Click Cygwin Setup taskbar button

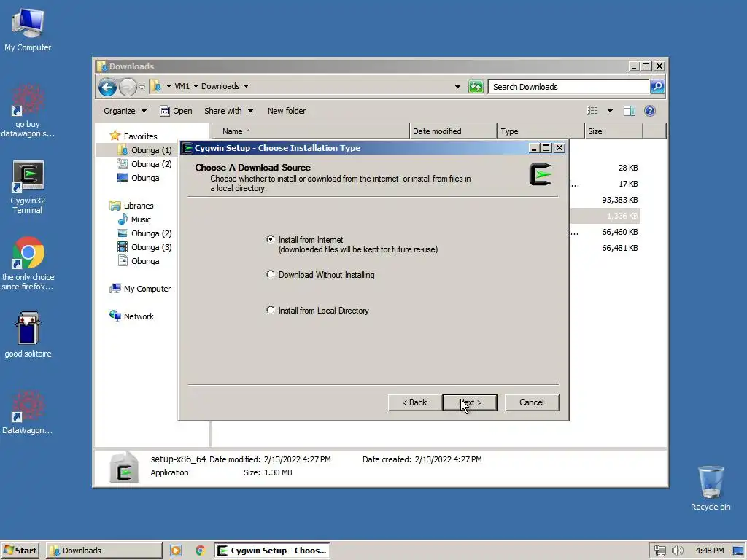pos(271,551)
